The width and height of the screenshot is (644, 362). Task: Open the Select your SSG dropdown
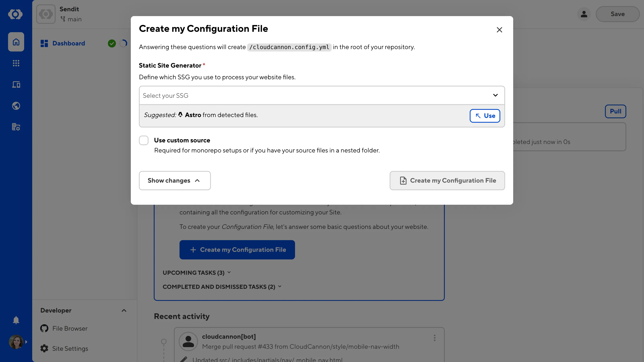(322, 95)
